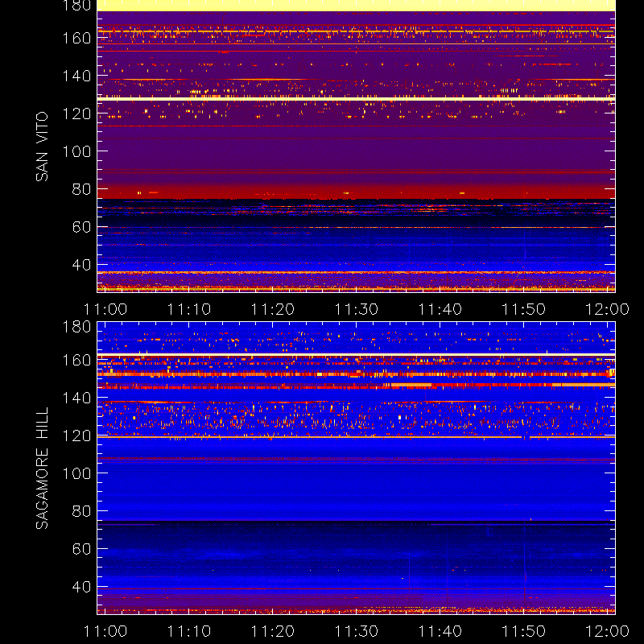Click the 80 tick label on Sagamore Hill axis
Image resolution: width=644 pixels, height=644 pixels.
81,511
